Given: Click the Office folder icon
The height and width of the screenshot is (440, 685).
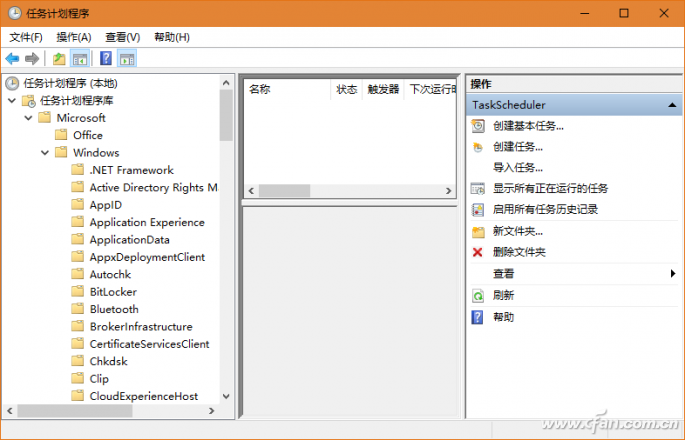Looking at the screenshot, I should 61,135.
